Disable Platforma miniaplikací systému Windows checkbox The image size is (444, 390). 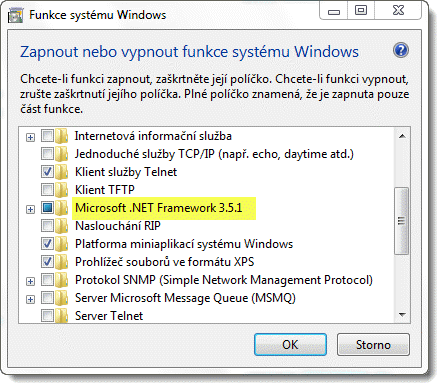coord(47,244)
